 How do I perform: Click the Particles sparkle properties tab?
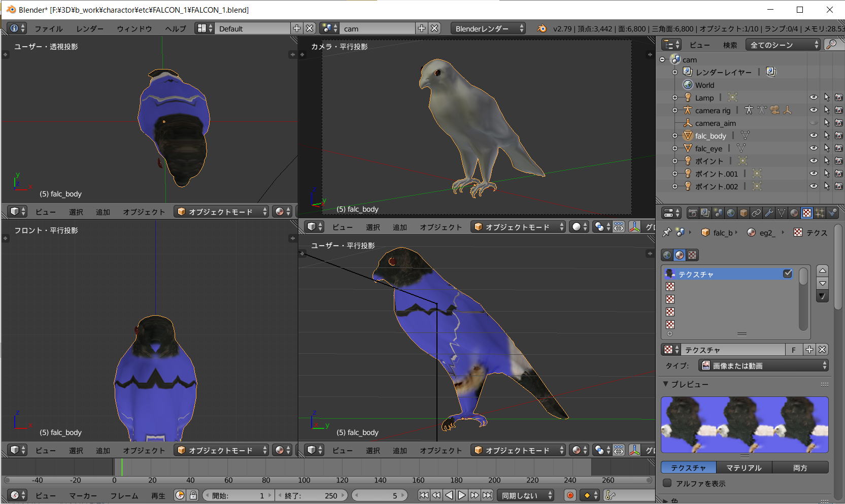click(820, 213)
